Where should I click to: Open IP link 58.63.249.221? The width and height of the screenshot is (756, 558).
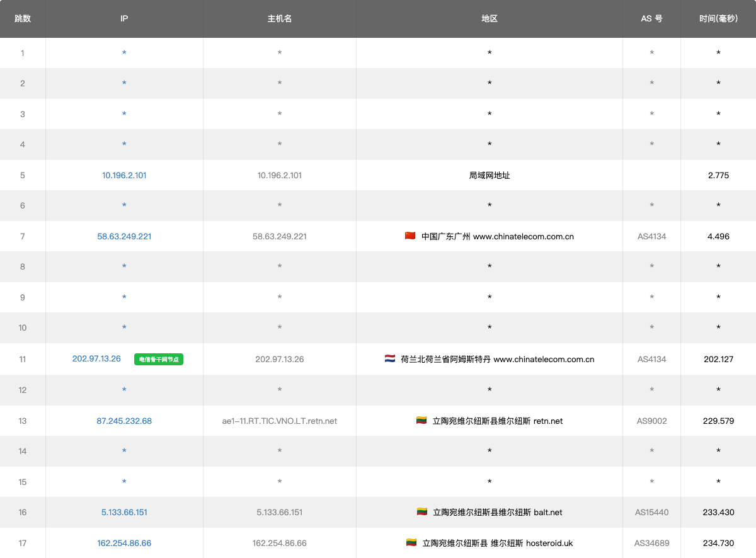pyautogui.click(x=124, y=237)
